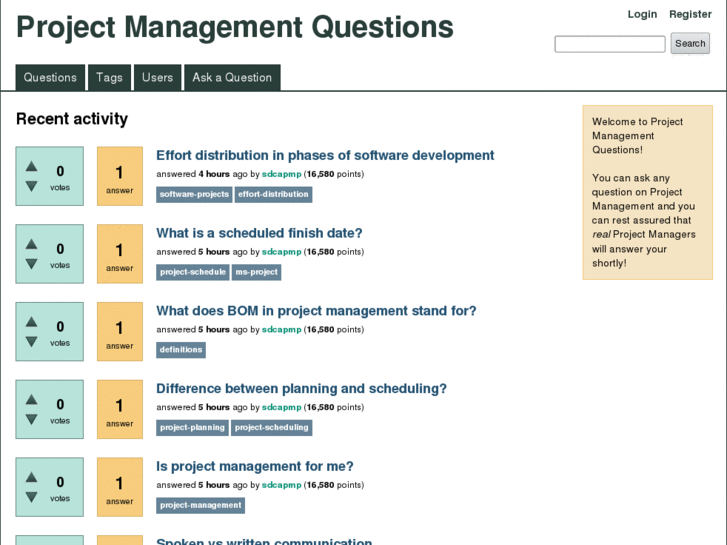Click the definitions tag

181,350
